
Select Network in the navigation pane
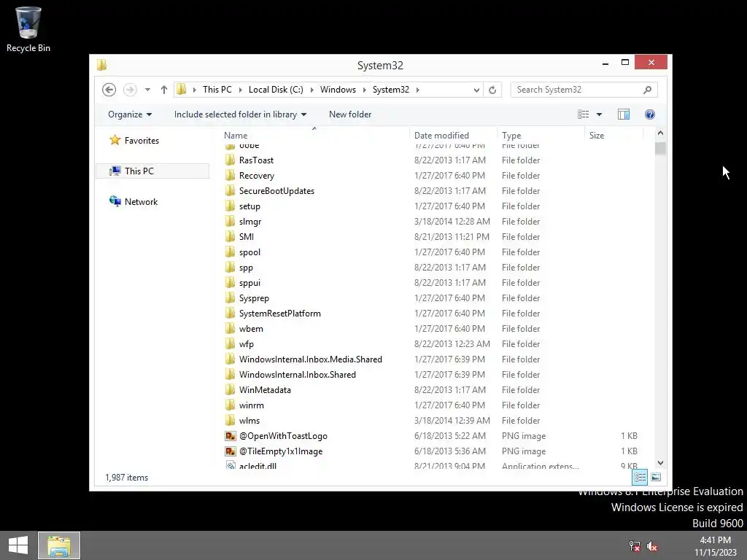pos(141,201)
